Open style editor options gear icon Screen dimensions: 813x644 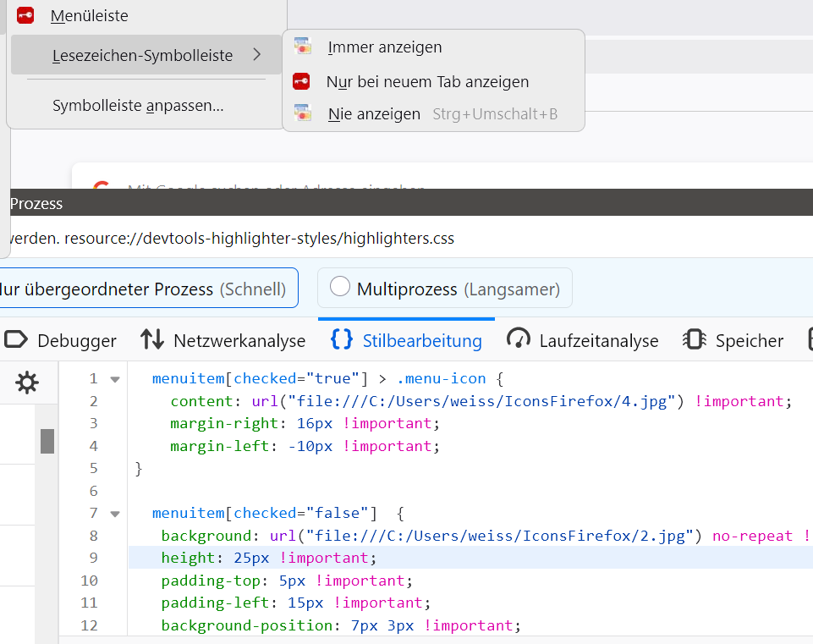(27, 383)
